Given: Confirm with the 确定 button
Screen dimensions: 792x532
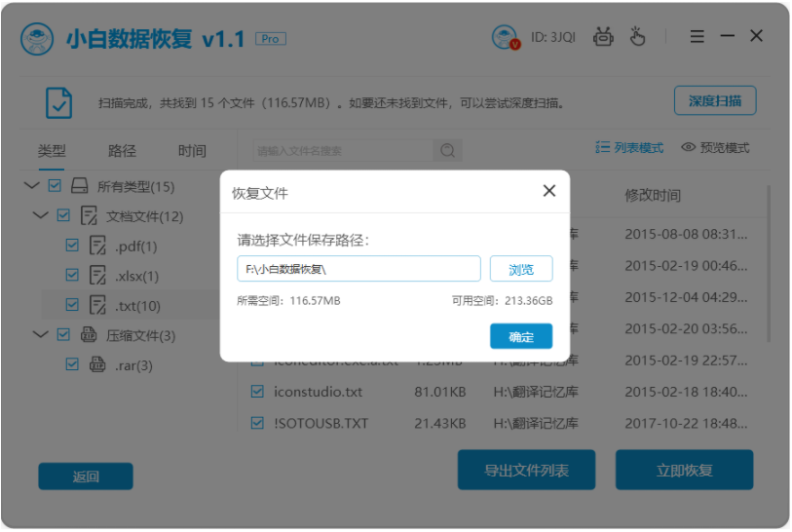Looking at the screenshot, I should coord(520,337).
